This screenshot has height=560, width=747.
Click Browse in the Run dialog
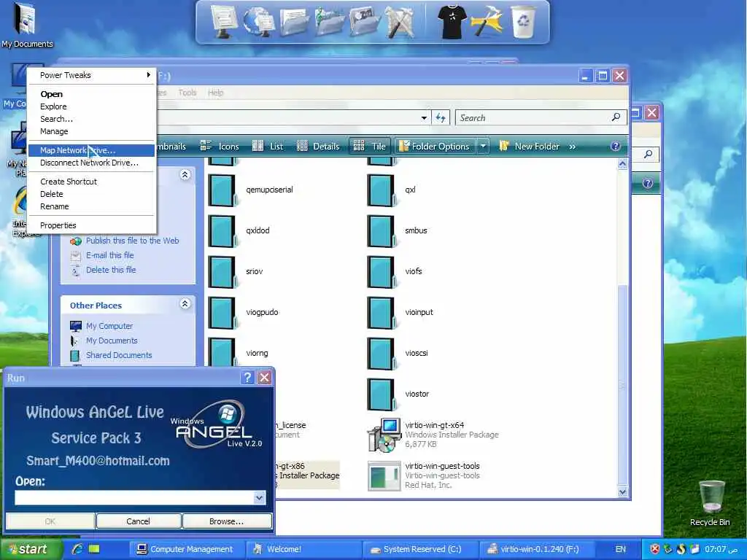[x=227, y=521]
